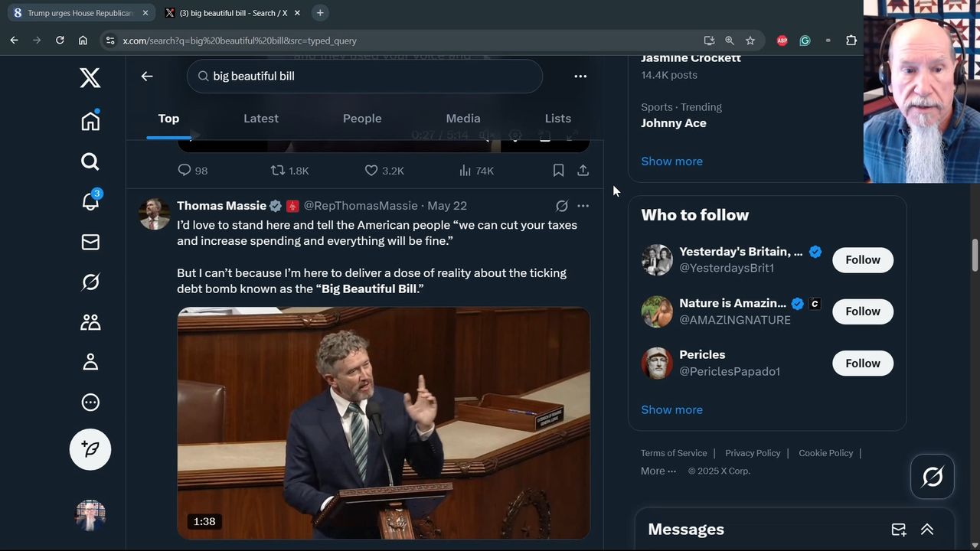Bookmark the post above Massie's tweet

tap(558, 171)
